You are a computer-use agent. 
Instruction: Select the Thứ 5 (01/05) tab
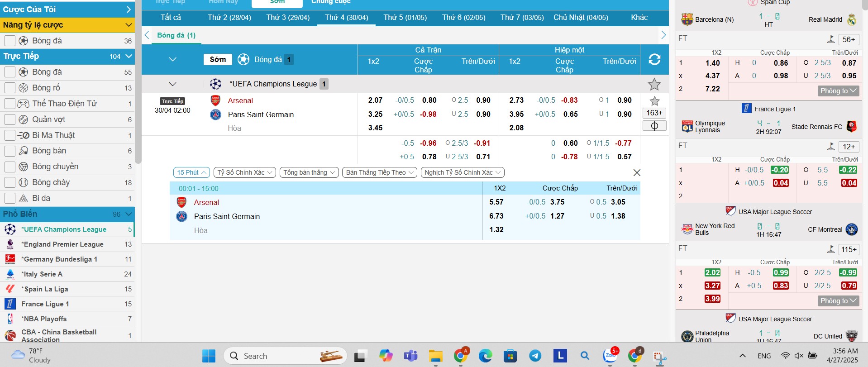point(405,18)
